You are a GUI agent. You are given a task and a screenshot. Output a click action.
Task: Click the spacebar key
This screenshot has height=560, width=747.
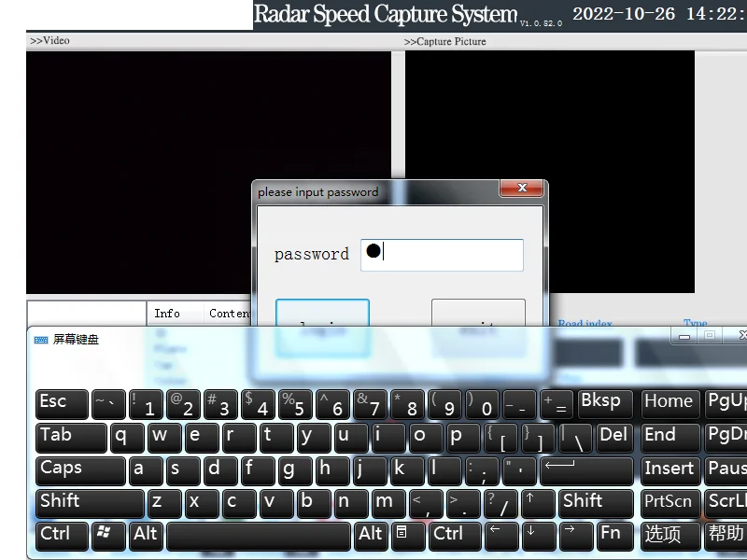[x=259, y=536]
